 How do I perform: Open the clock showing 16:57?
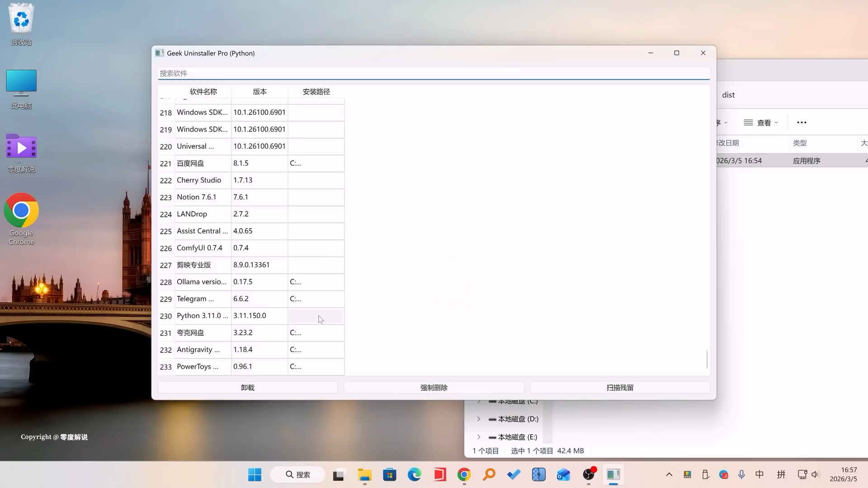click(x=843, y=474)
